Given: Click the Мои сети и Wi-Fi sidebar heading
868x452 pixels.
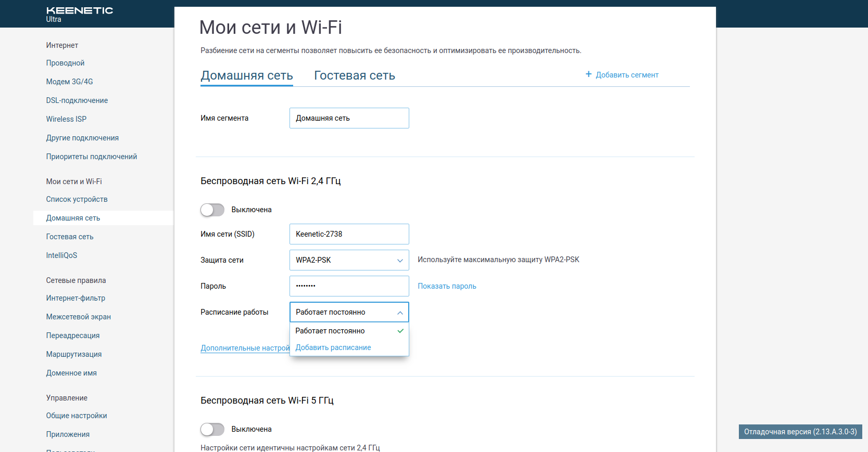Looking at the screenshot, I should (74, 182).
